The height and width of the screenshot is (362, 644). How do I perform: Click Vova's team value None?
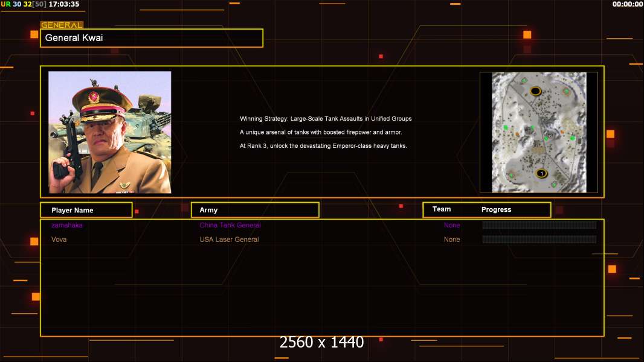point(452,240)
